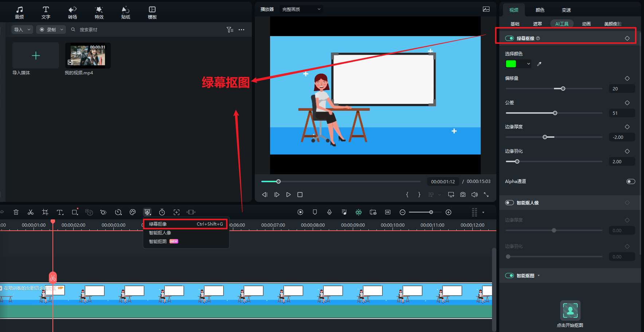This screenshot has height=332, width=644.
Task: Choose 智能抠人像 from the popup menu
Action: [160, 233]
